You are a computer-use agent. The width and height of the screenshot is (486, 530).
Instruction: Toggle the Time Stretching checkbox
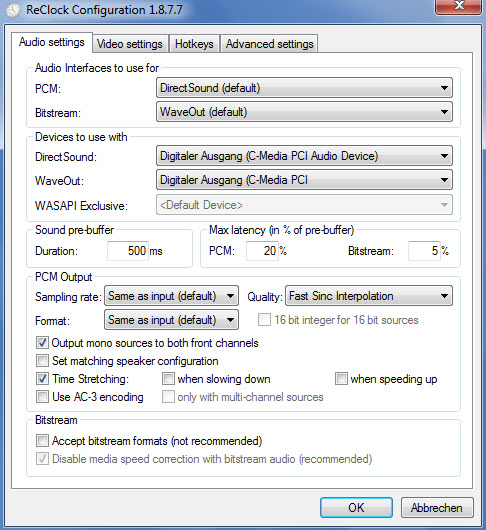pyautogui.click(x=42, y=379)
